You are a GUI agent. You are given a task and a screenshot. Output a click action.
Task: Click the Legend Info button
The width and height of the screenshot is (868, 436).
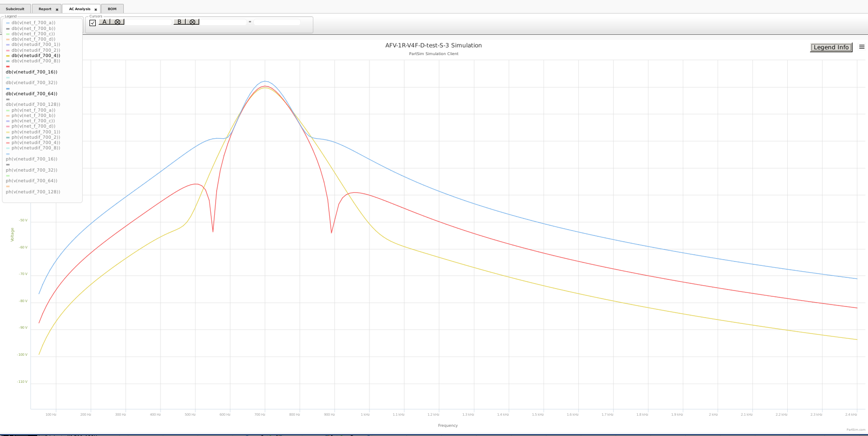[x=831, y=47]
